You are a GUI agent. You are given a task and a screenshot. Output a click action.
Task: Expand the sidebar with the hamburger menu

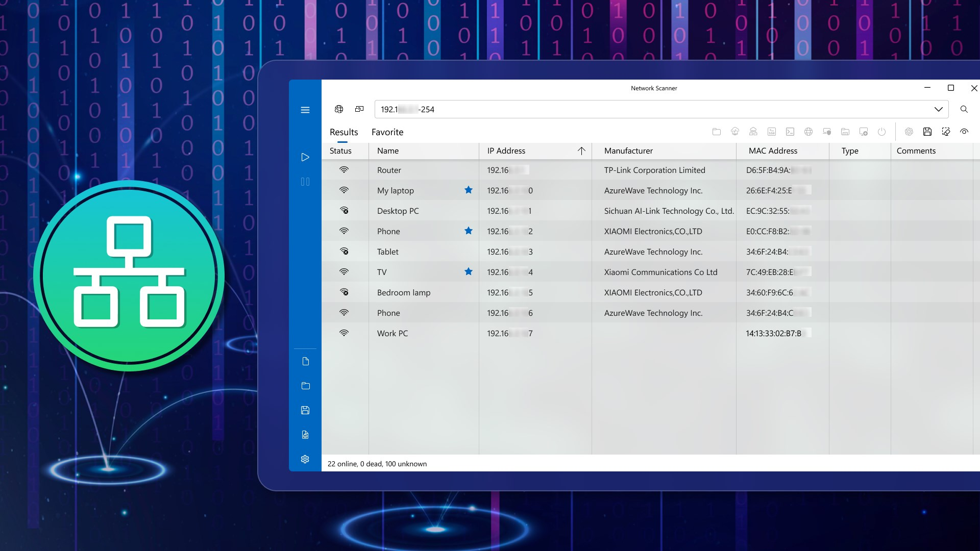[x=305, y=110]
